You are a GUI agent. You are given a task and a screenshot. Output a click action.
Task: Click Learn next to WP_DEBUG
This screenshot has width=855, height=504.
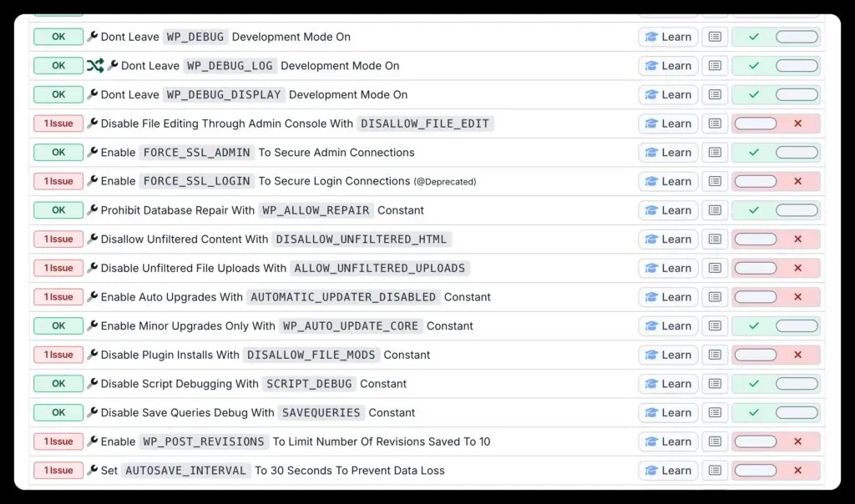(x=668, y=36)
